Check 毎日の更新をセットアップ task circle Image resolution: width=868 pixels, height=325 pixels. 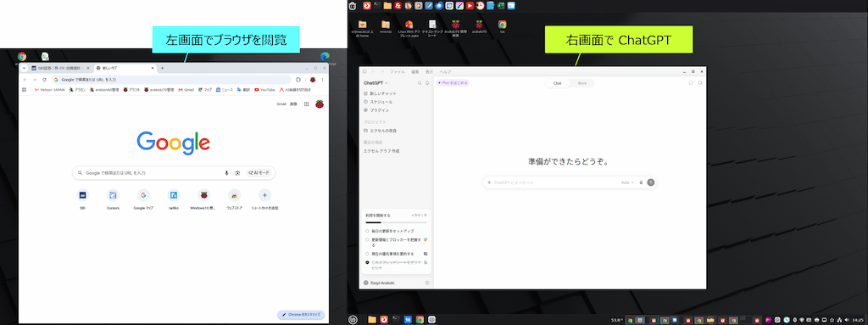368,231
